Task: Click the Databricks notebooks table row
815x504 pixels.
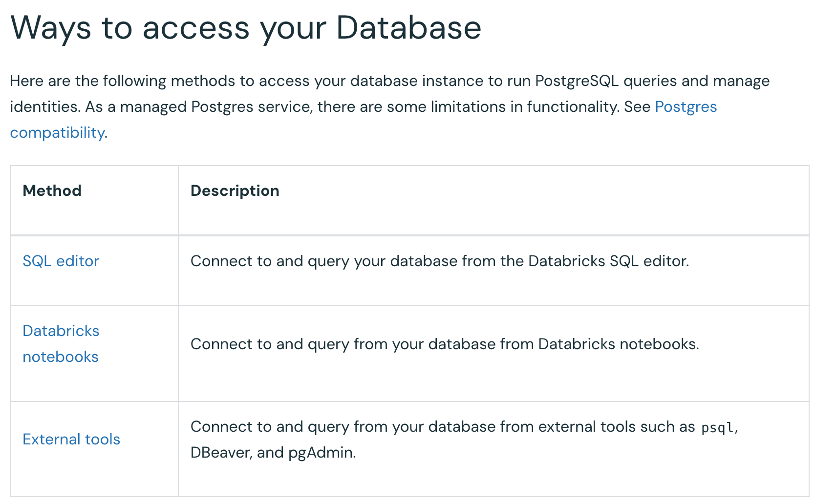Action: tap(407, 353)
